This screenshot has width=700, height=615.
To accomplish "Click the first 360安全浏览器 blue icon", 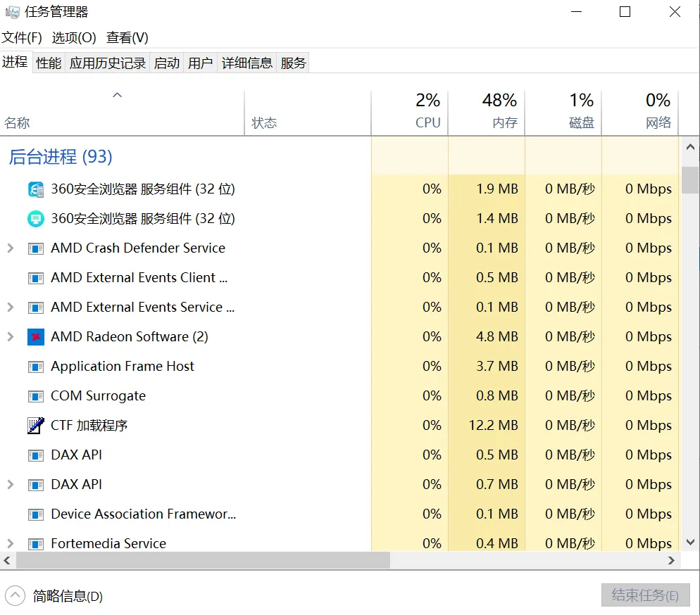I will (35, 189).
